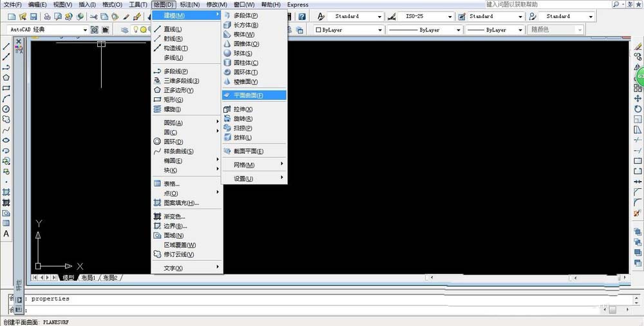Select the Circle tool in left toolbar

point(6,109)
